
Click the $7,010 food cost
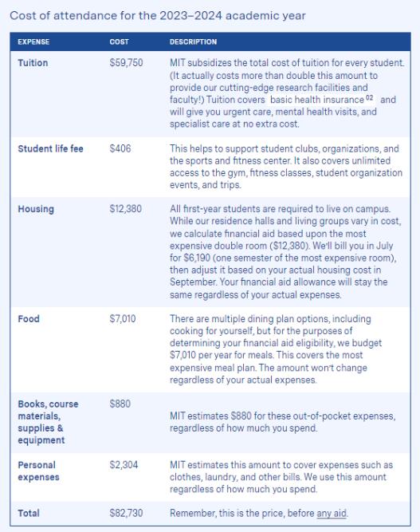tap(123, 319)
